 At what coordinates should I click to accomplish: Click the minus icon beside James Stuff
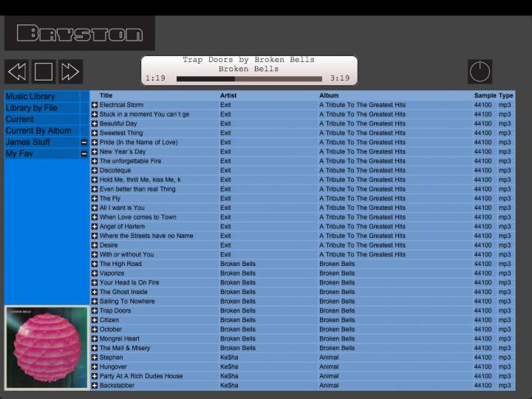click(84, 143)
